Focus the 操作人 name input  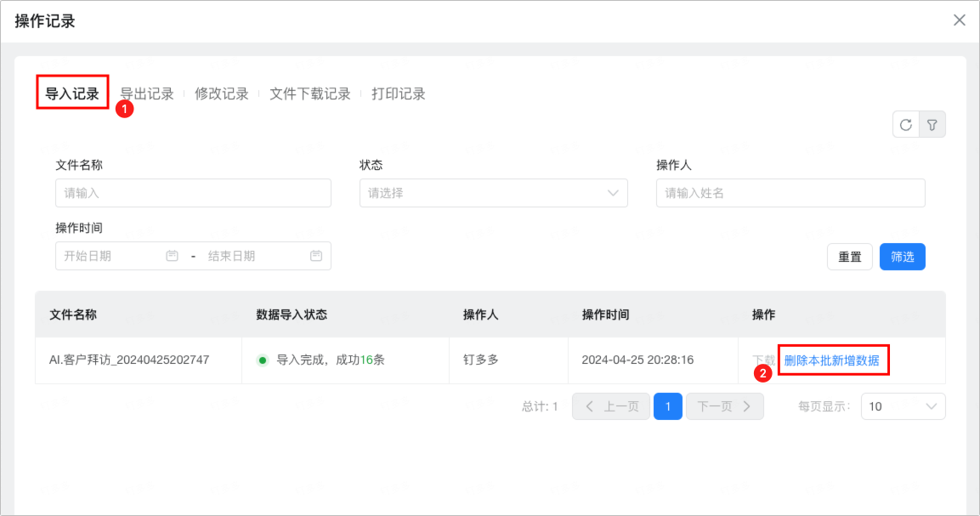pyautogui.click(x=790, y=193)
